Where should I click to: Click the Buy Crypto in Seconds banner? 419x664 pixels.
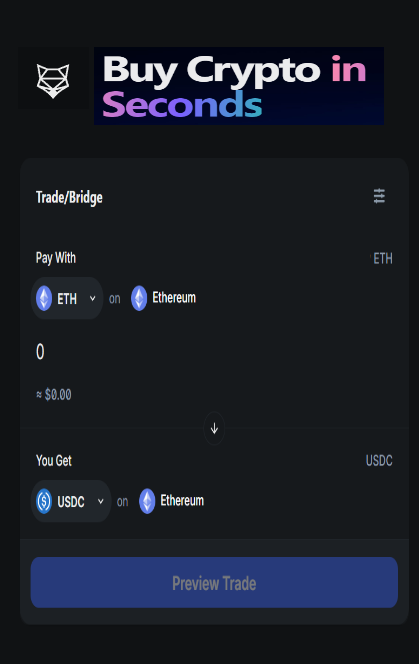tap(239, 86)
